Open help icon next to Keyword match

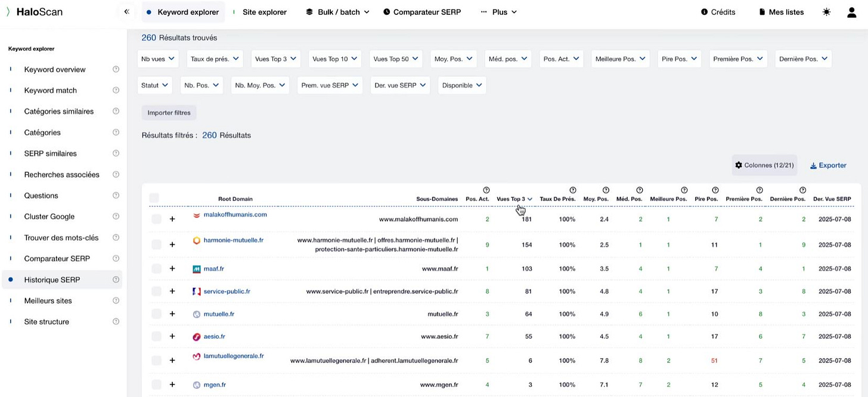[x=116, y=90]
